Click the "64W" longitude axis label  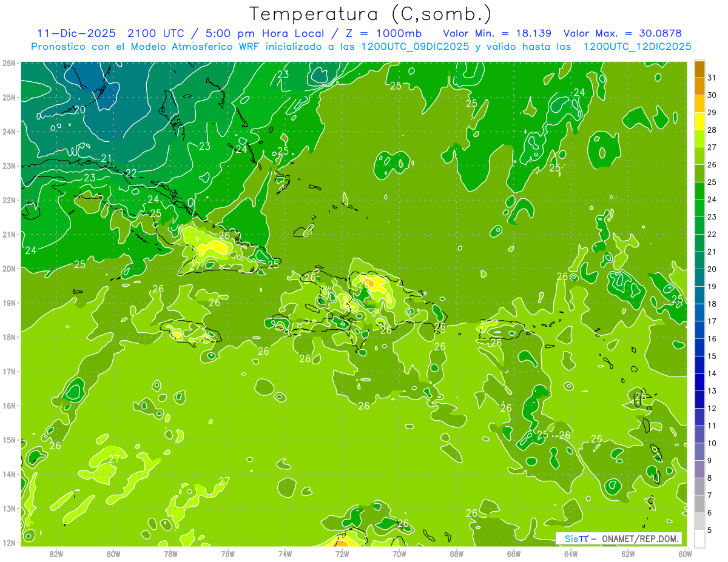(x=571, y=554)
